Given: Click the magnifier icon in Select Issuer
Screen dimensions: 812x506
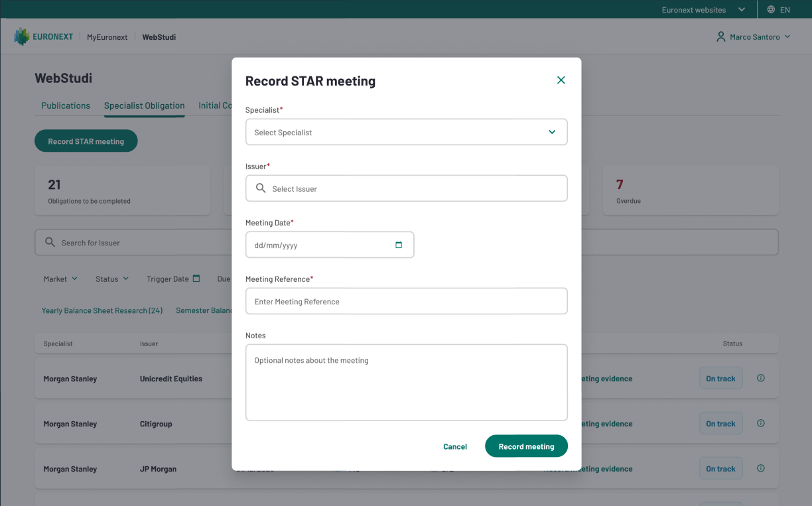Looking at the screenshot, I should [261, 188].
